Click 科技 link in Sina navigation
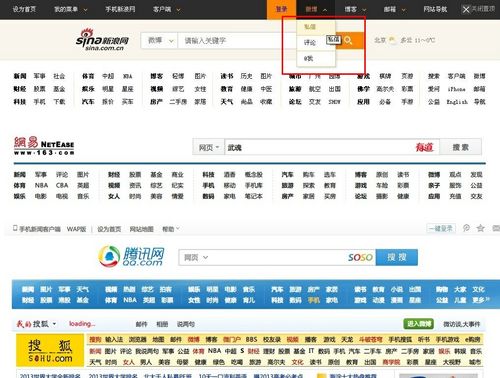Image resolution: width=500 pixels, height=378 pixels. (20, 102)
